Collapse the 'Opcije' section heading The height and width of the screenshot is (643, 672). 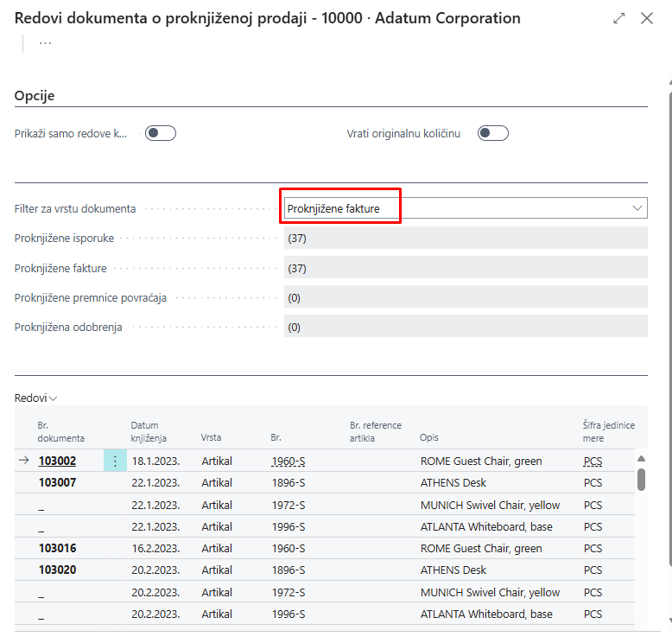point(35,96)
